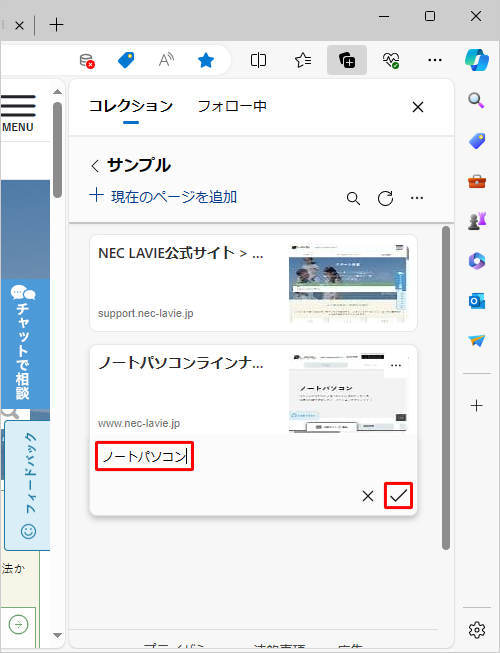Image resolution: width=500 pixels, height=653 pixels.
Task: Open the sidebar Tools briefcase icon
Action: coord(477,181)
